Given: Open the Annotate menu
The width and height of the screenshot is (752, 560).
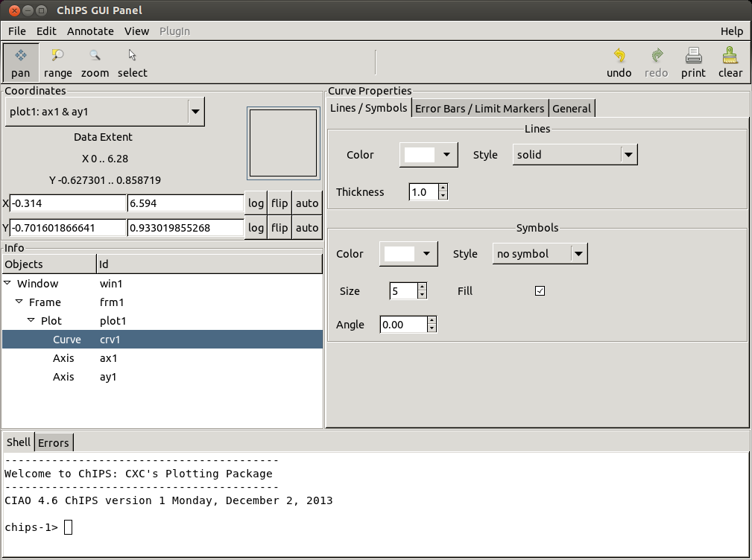Looking at the screenshot, I should pos(90,31).
